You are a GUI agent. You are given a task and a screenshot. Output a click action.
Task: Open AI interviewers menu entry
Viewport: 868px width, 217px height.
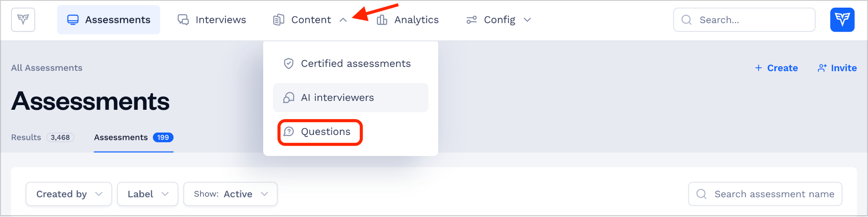click(x=351, y=97)
